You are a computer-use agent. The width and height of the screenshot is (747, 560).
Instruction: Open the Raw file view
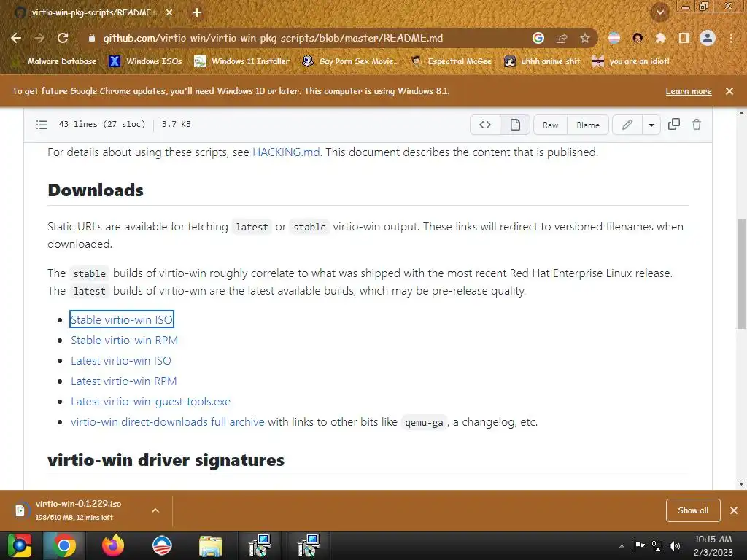click(550, 125)
